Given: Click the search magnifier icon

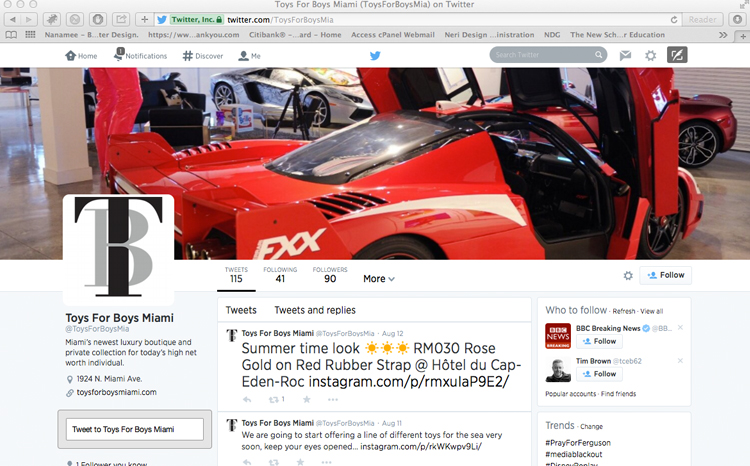Looking at the screenshot, I should 598,55.
